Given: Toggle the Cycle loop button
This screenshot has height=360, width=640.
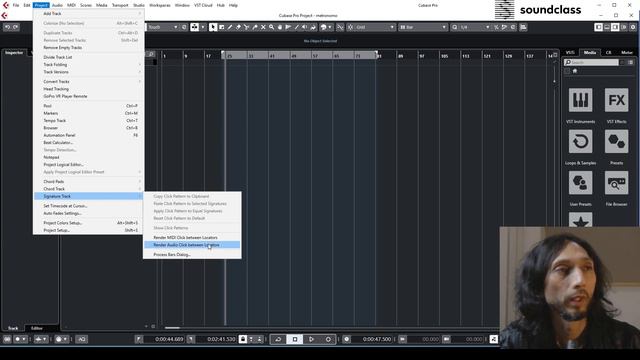Looking at the screenshot, I should pyautogui.click(x=278, y=339).
